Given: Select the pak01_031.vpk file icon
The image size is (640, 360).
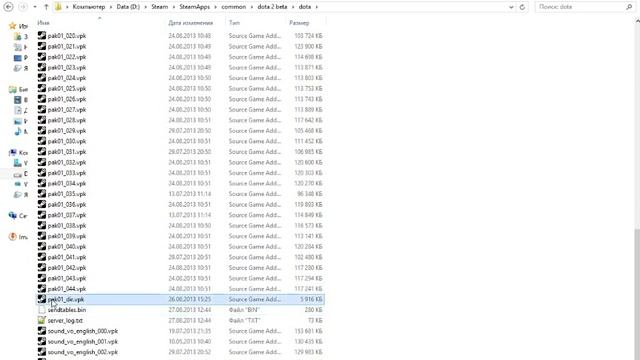Looking at the screenshot, I should pyautogui.click(x=42, y=152).
